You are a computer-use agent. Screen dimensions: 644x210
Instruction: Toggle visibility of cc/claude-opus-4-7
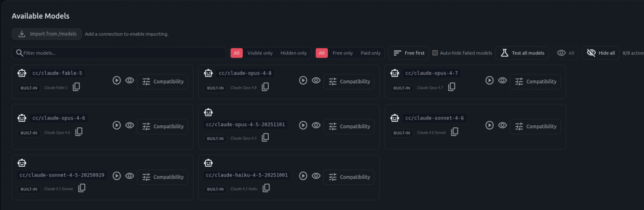click(x=502, y=81)
